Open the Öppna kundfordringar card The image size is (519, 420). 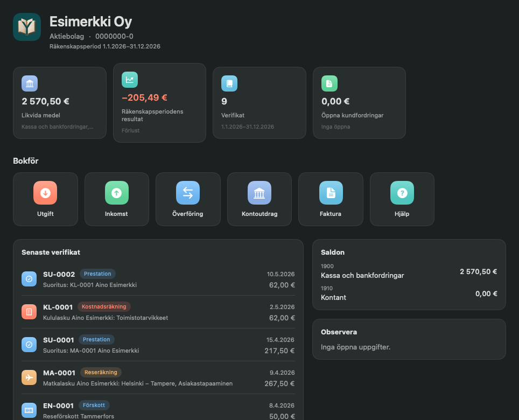point(359,103)
